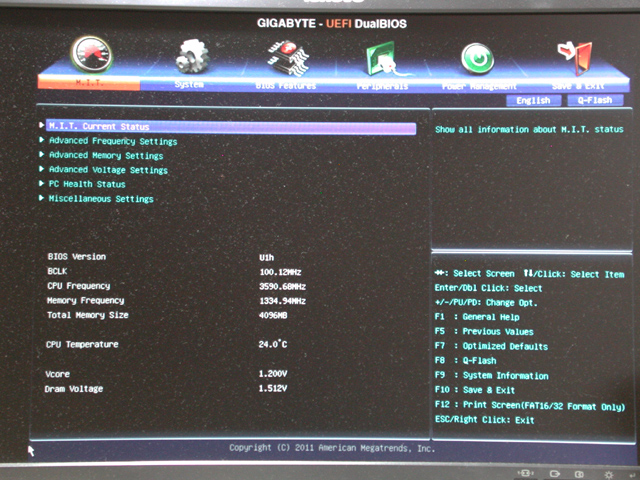
Task: Switch to the BIOS Features tab label
Action: (285, 86)
